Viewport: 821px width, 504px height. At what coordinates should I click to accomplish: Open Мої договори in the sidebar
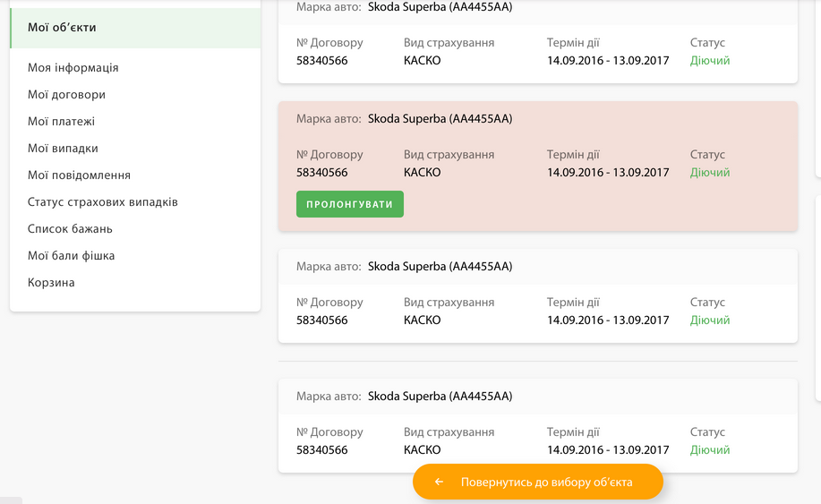66,95
